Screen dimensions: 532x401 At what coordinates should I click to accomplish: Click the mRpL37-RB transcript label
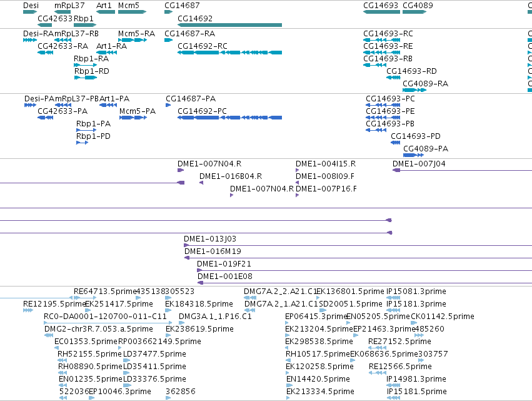[x=76, y=34]
